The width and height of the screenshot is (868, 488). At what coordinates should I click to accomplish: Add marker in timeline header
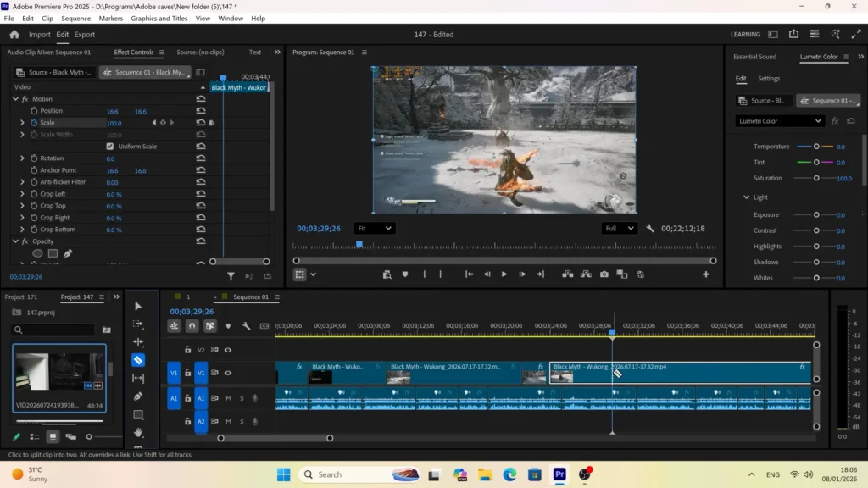coord(228,326)
